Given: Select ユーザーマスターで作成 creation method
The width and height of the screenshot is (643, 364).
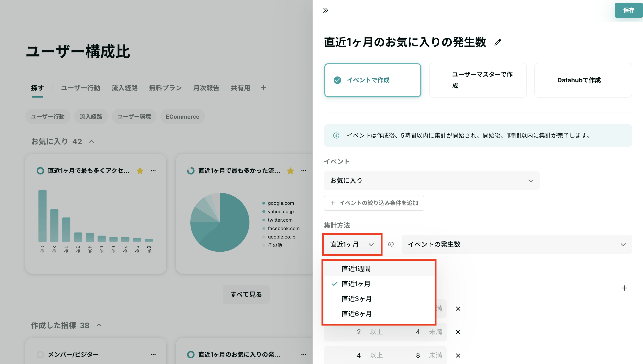Looking at the screenshot, I should click(478, 80).
